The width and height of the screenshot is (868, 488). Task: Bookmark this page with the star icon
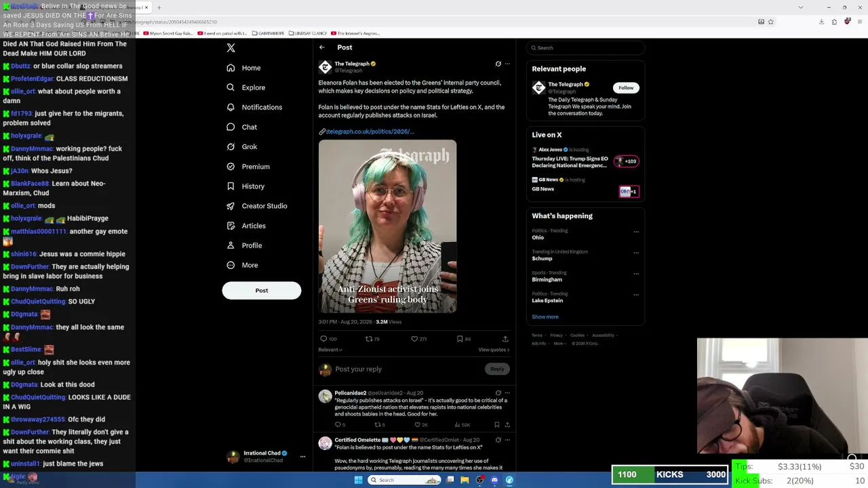pyautogui.click(x=771, y=22)
